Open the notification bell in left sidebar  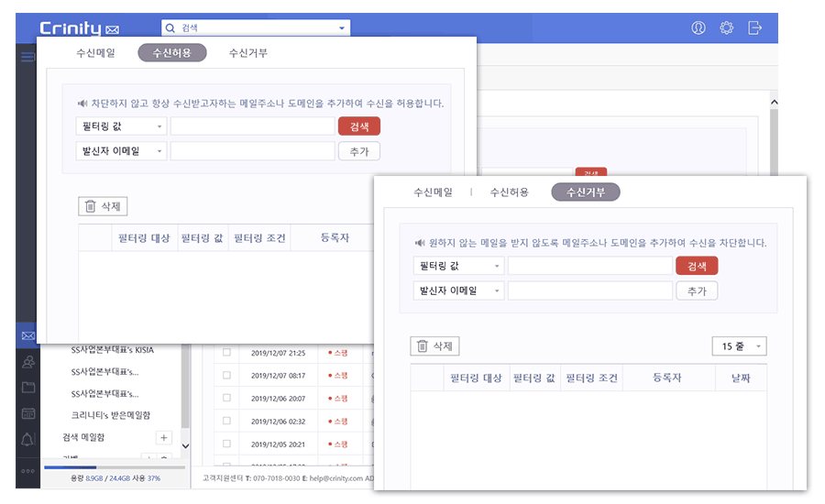[x=27, y=439]
